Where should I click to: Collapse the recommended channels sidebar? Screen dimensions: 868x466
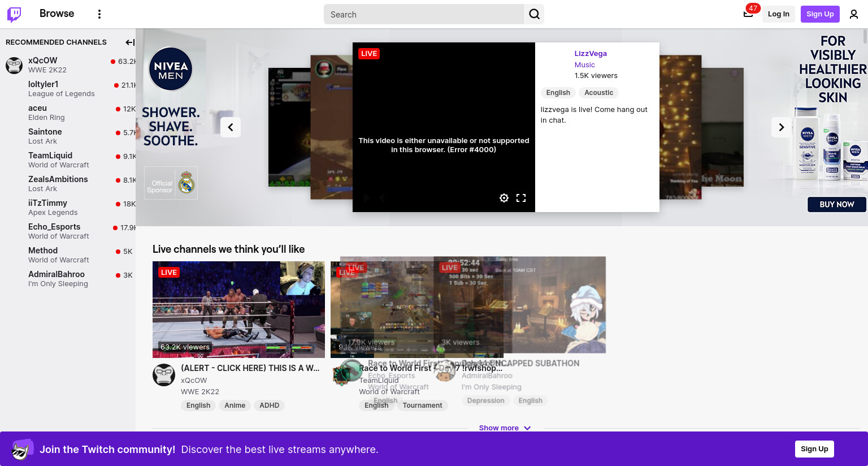pyautogui.click(x=129, y=42)
